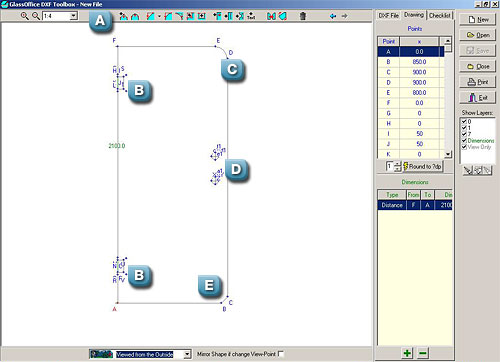Click the grey forward arrow icon
The image size is (500, 362).
344,16
